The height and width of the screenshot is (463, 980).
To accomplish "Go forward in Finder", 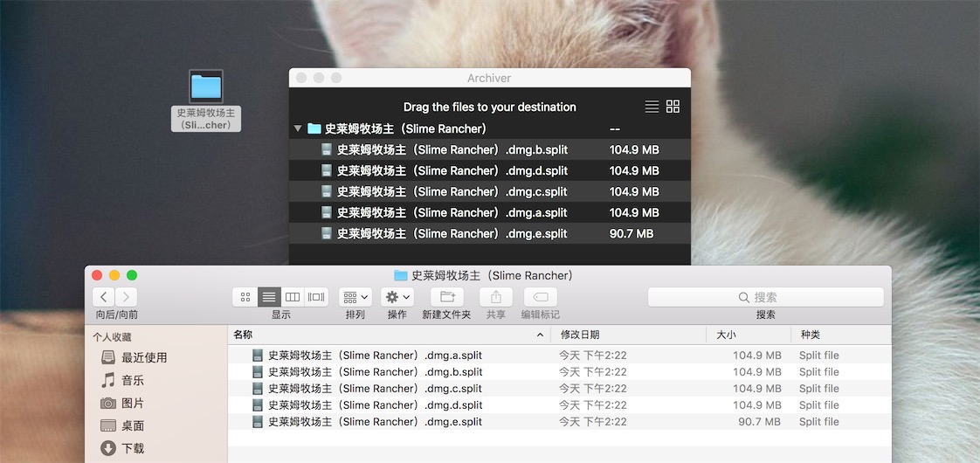I will coord(127,297).
